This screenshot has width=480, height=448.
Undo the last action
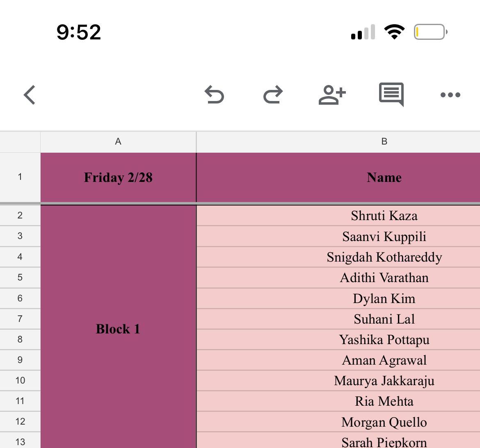[x=214, y=95]
